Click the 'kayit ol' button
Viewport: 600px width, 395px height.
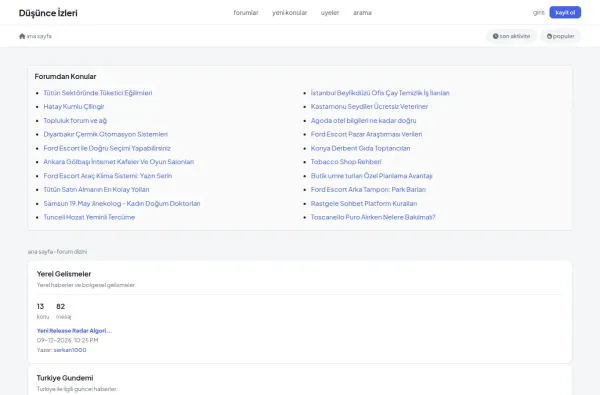pyautogui.click(x=565, y=13)
